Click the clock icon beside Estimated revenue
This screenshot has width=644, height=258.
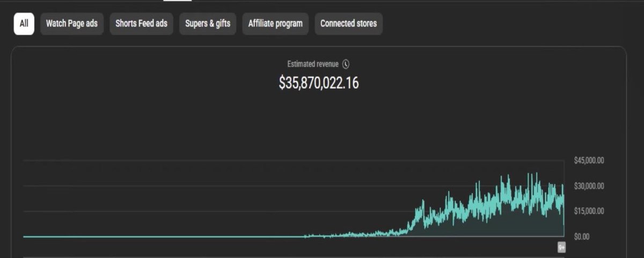click(346, 64)
